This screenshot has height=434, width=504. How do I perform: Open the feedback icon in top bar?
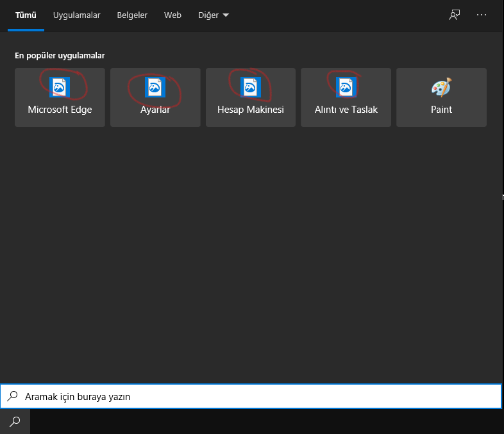click(x=455, y=15)
